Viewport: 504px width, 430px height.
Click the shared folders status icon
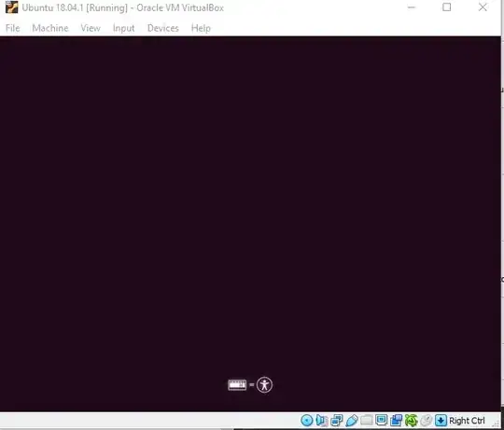click(367, 420)
